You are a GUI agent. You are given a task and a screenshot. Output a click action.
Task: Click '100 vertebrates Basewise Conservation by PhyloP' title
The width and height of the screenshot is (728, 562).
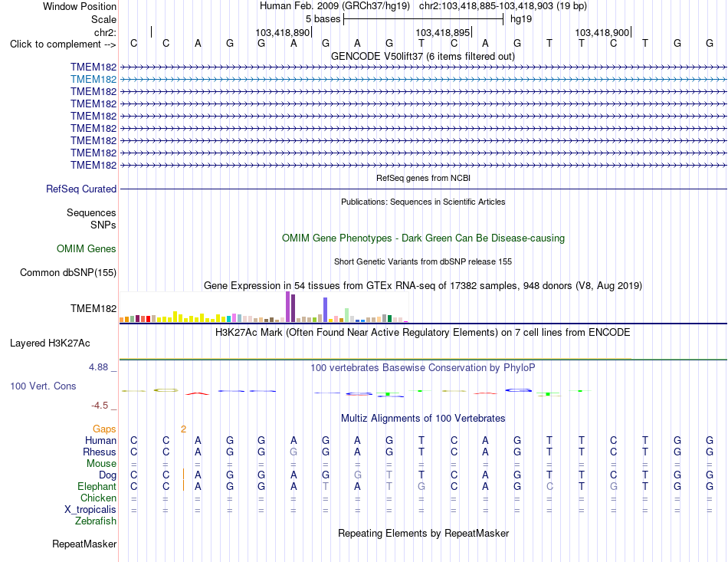[423, 368]
